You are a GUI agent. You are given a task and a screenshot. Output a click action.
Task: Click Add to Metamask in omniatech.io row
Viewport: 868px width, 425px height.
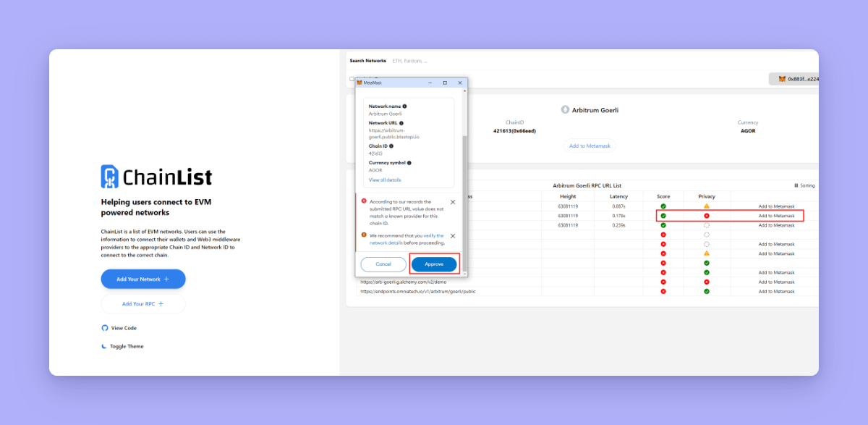click(776, 291)
